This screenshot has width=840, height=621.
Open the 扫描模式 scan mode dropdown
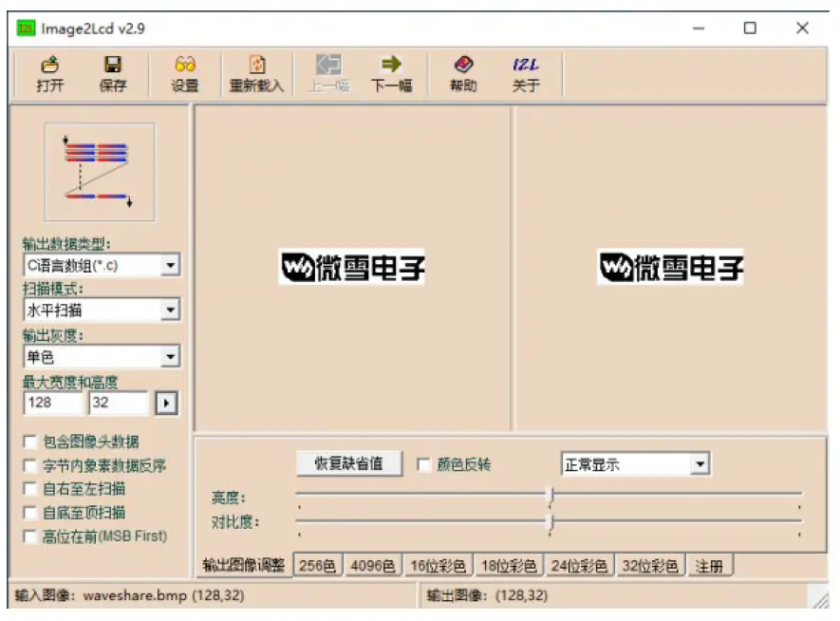coord(169,310)
